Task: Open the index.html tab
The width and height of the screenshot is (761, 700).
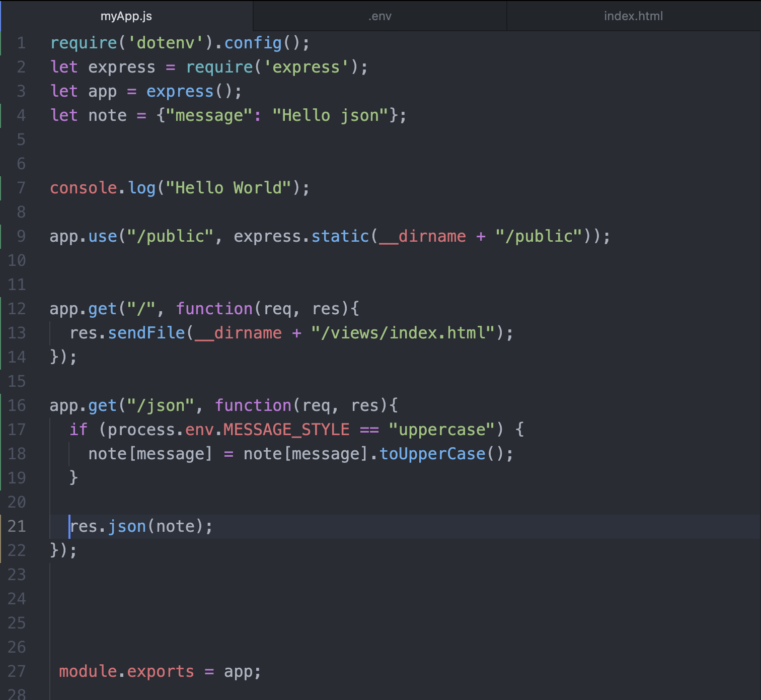Action: coord(633,16)
